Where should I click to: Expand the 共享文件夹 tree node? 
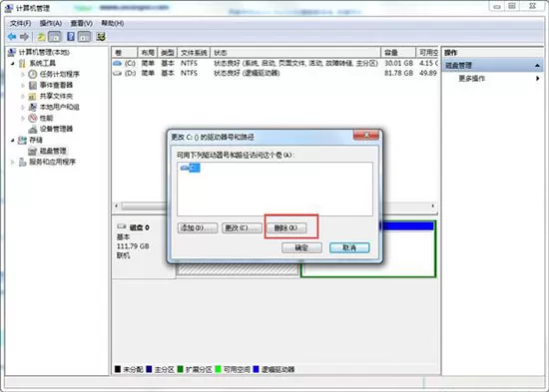point(23,96)
